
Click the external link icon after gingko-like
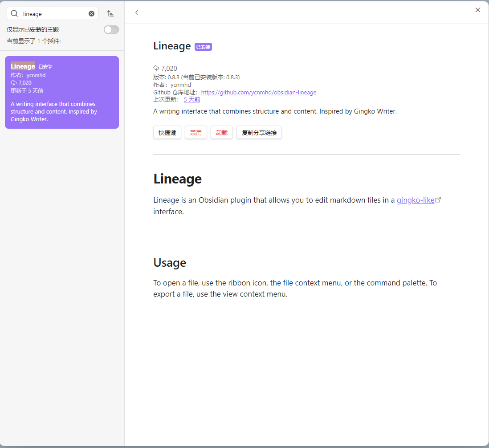tap(438, 200)
